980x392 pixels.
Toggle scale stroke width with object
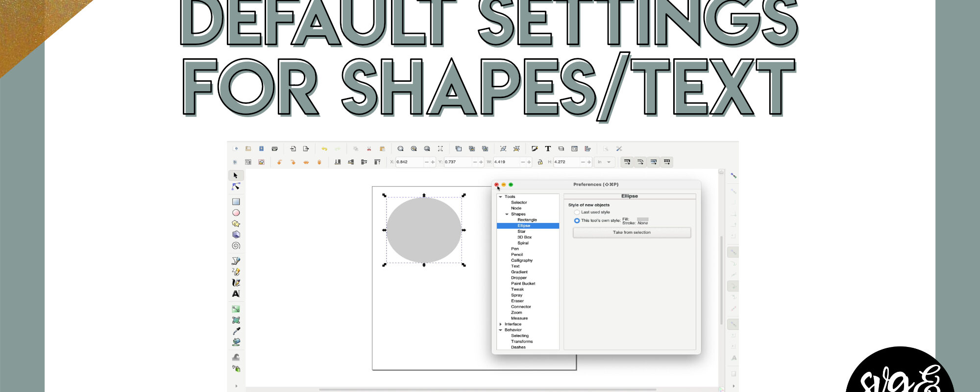point(627,162)
